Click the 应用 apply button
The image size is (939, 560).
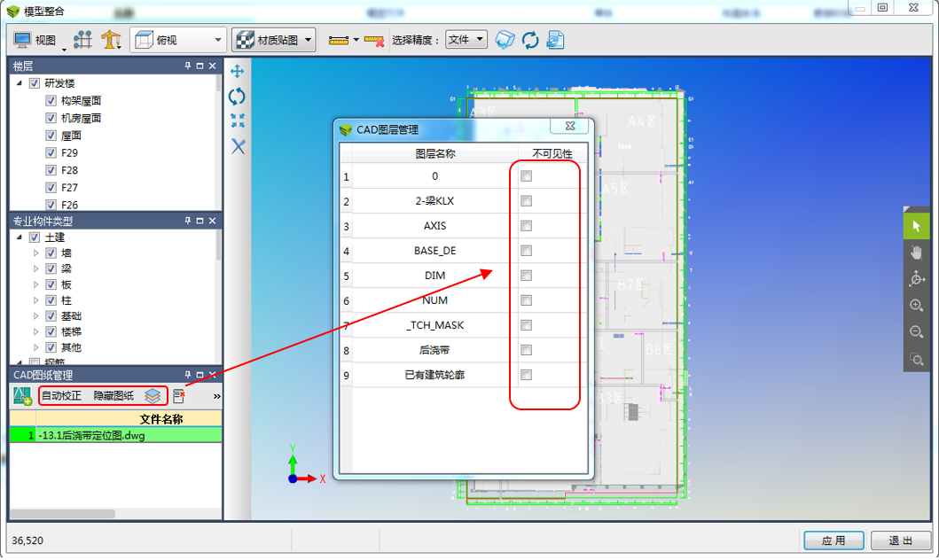tap(833, 541)
